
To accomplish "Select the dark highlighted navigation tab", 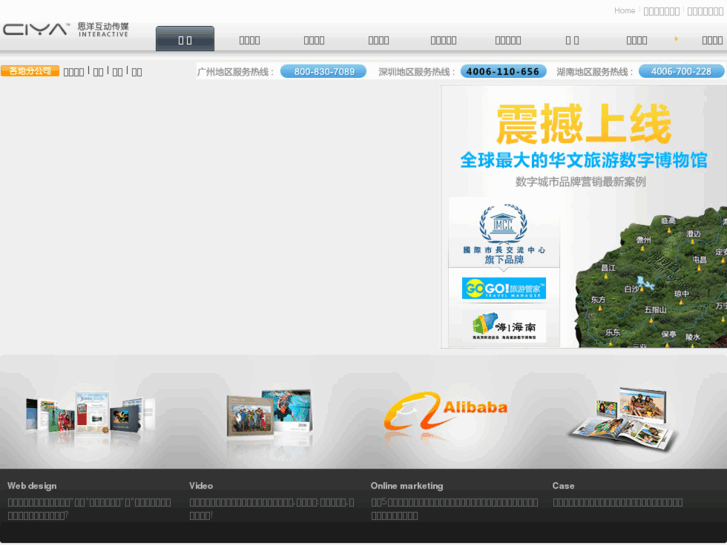I will (x=185, y=39).
